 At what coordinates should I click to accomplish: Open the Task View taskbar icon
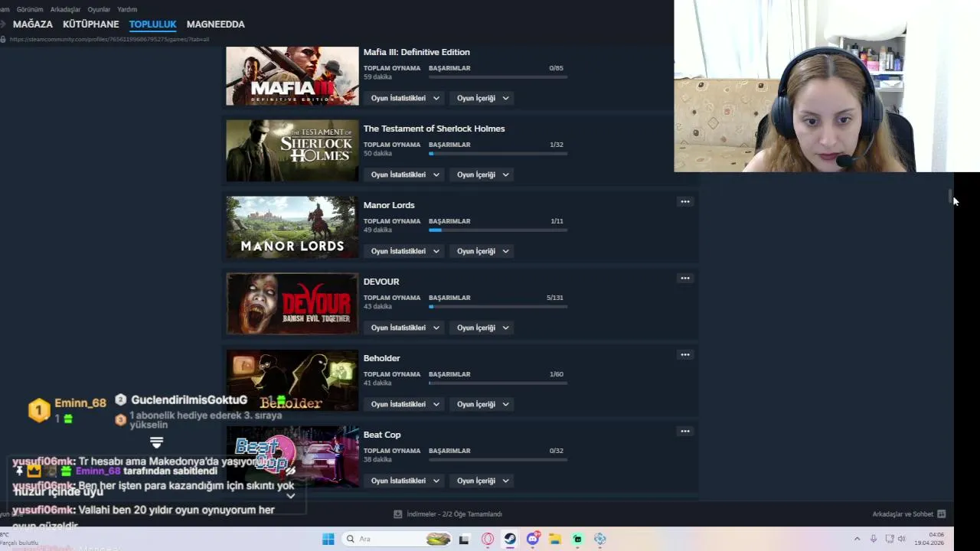point(464,539)
